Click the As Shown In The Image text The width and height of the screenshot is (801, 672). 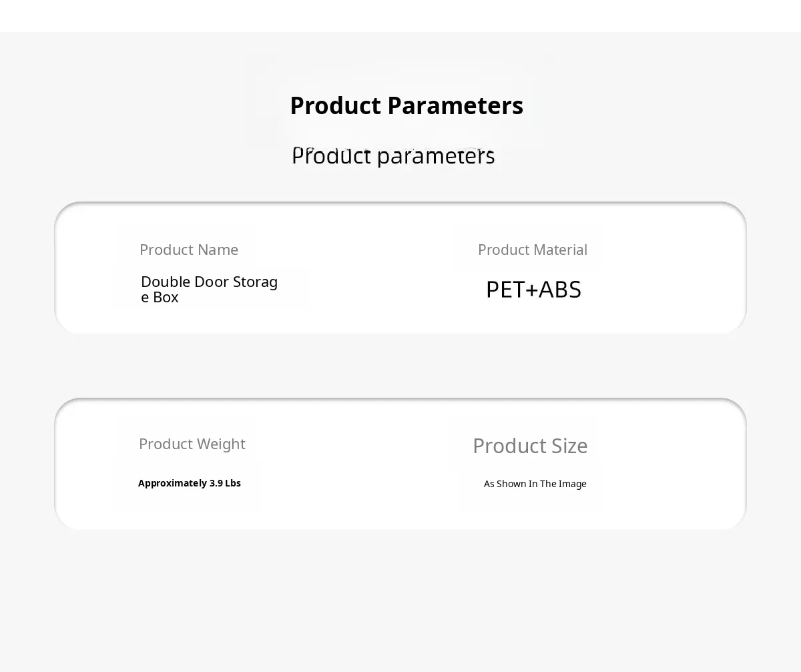[535, 484]
